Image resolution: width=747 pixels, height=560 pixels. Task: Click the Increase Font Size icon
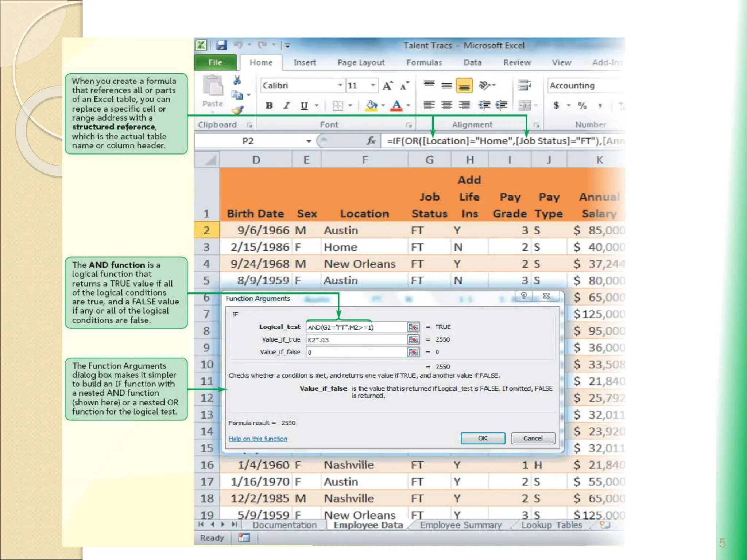[387, 86]
